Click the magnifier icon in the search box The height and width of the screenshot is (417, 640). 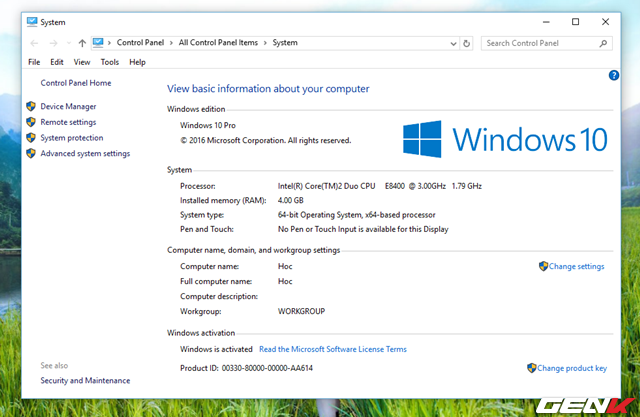point(603,43)
